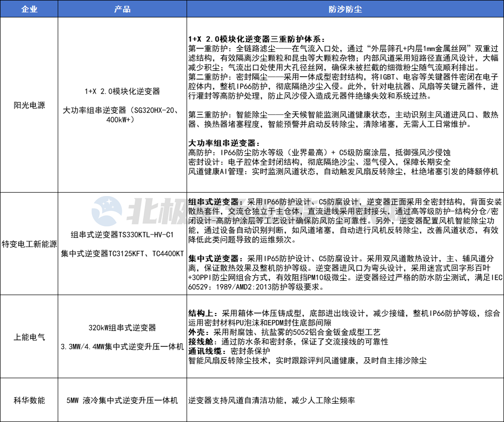This screenshot has width=504, height=422.
Task: Select the 特变电工新能源 company cell
Action: [29, 244]
